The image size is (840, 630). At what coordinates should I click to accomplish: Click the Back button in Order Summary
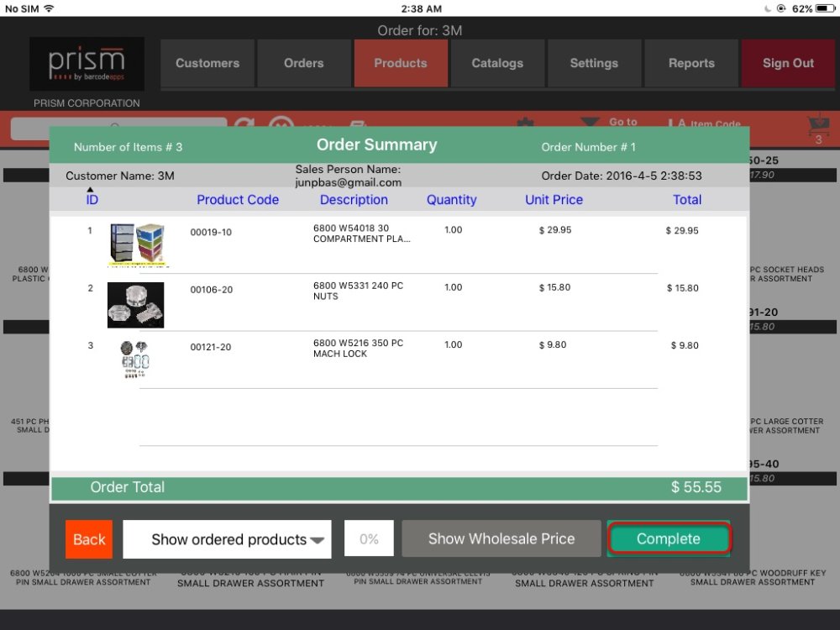point(89,539)
